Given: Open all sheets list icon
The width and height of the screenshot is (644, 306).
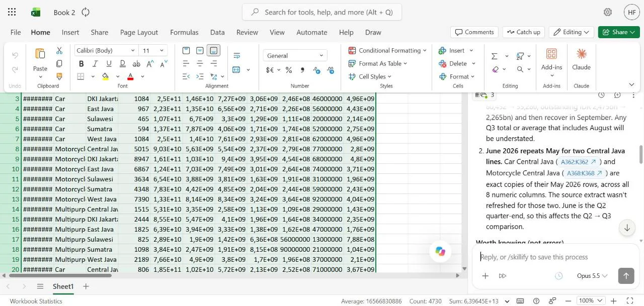Looking at the screenshot, I should (x=40, y=286).
